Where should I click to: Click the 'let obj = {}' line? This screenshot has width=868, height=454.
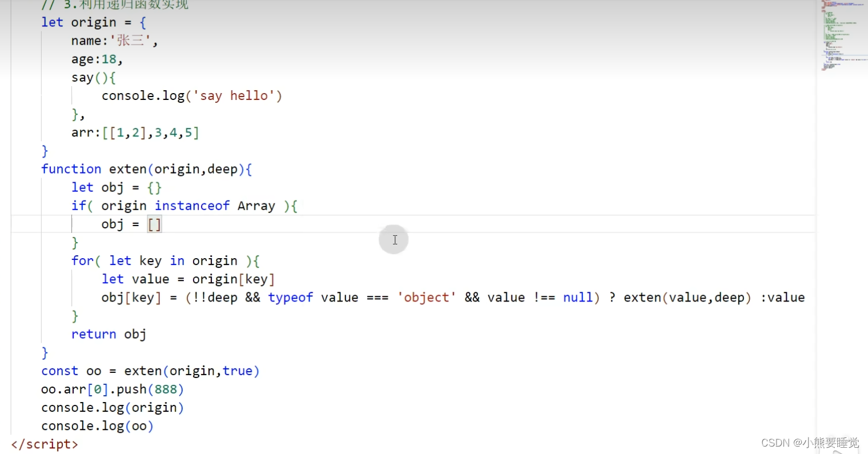tap(116, 187)
